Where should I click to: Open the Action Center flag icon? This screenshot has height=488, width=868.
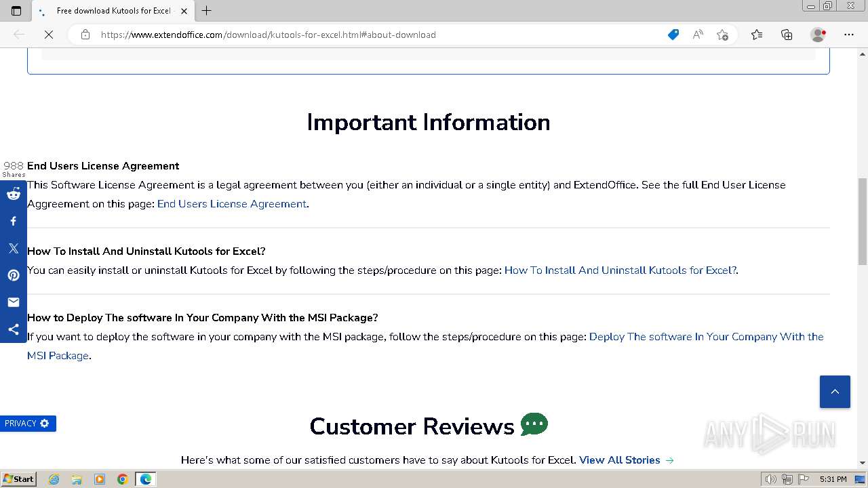click(802, 479)
